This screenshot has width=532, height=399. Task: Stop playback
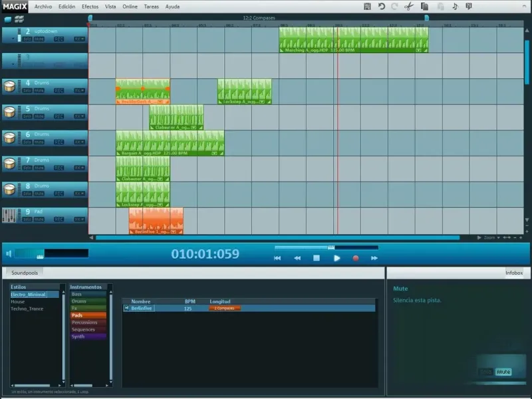click(x=317, y=258)
